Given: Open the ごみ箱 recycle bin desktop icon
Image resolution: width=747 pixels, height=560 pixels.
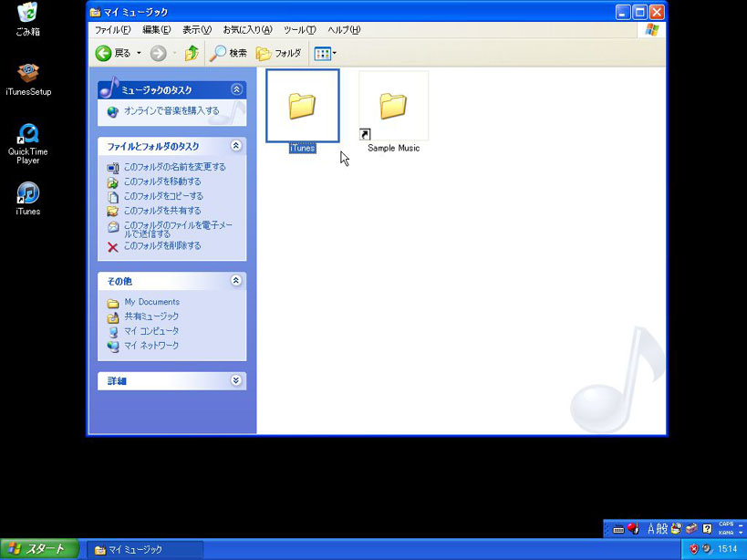Looking at the screenshot, I should pyautogui.click(x=27, y=19).
